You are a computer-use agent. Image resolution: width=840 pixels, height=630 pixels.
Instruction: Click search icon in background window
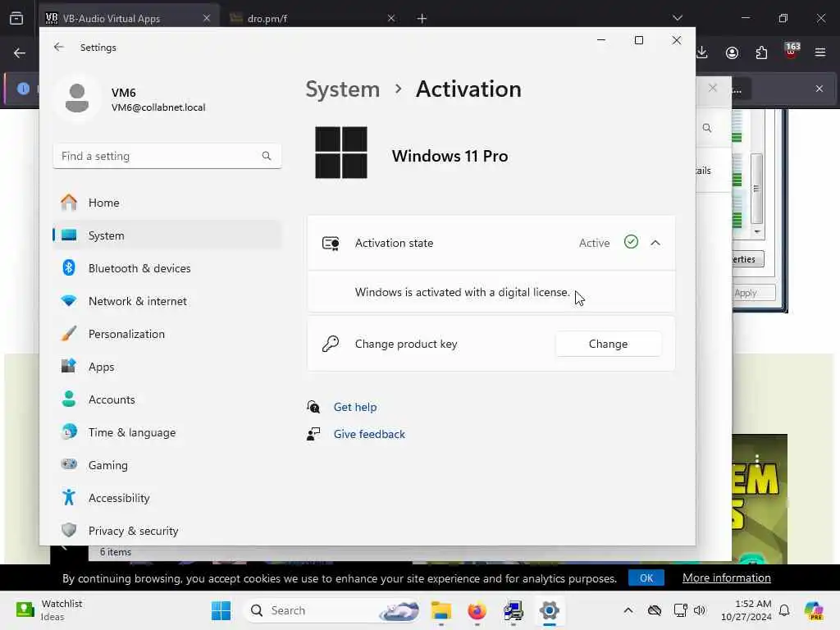click(x=707, y=128)
